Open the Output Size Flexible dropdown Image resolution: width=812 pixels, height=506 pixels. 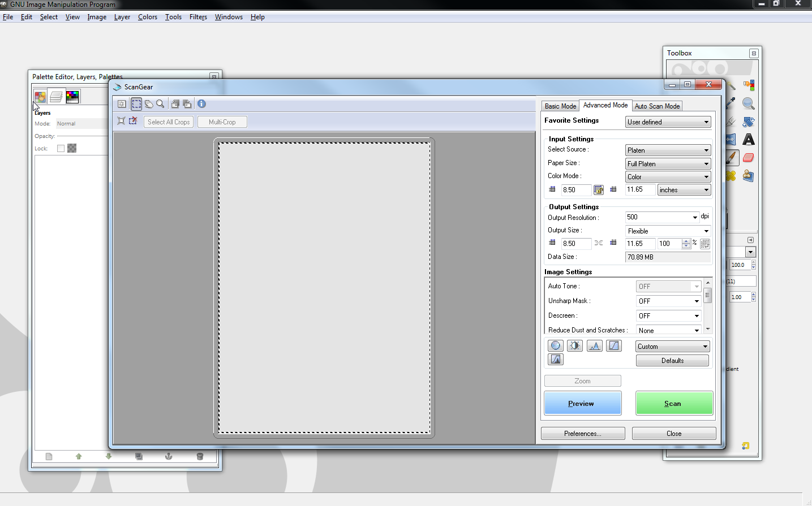click(x=668, y=231)
